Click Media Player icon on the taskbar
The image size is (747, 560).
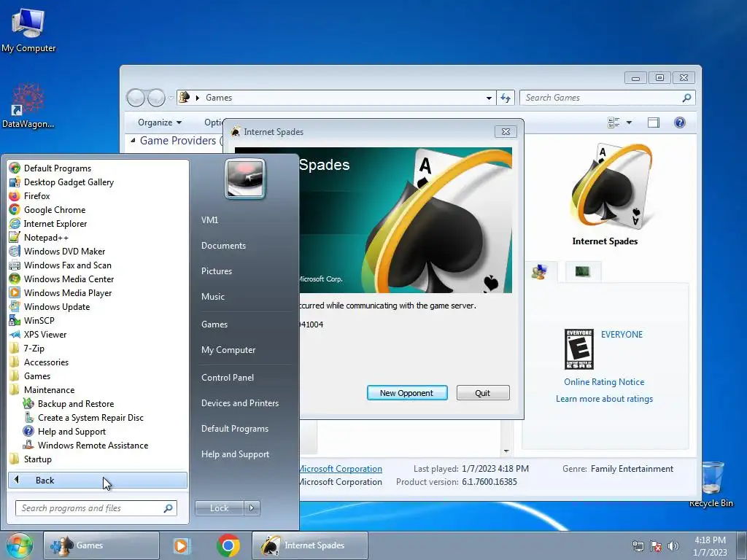point(181,545)
